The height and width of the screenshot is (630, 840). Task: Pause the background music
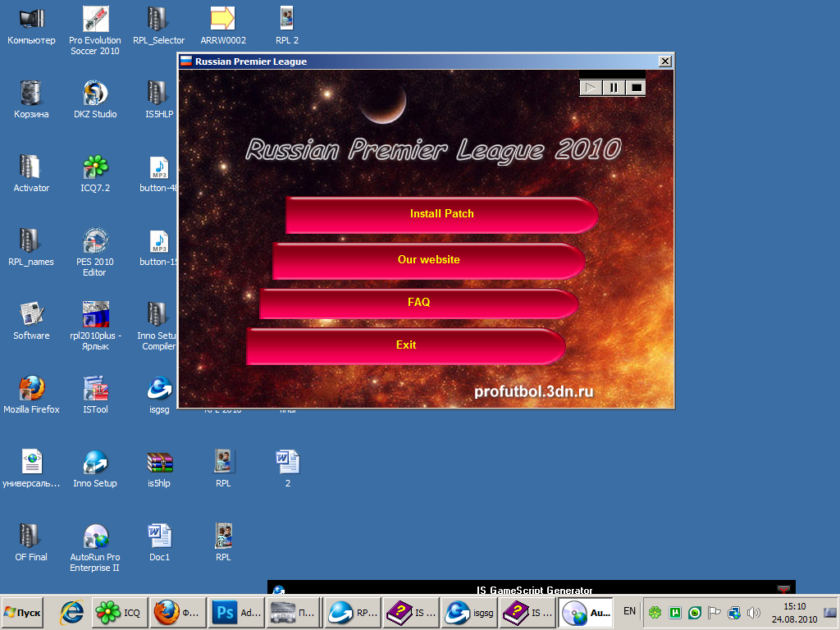coord(614,88)
